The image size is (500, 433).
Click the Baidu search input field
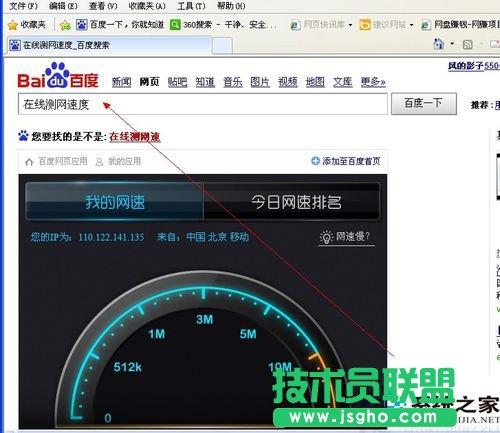pos(203,104)
